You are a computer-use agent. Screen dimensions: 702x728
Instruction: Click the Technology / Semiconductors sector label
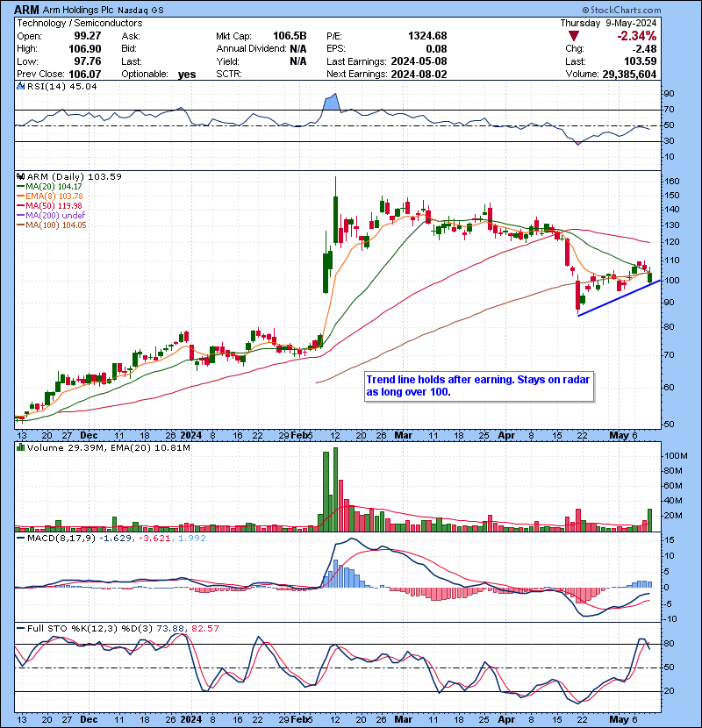click(x=80, y=23)
